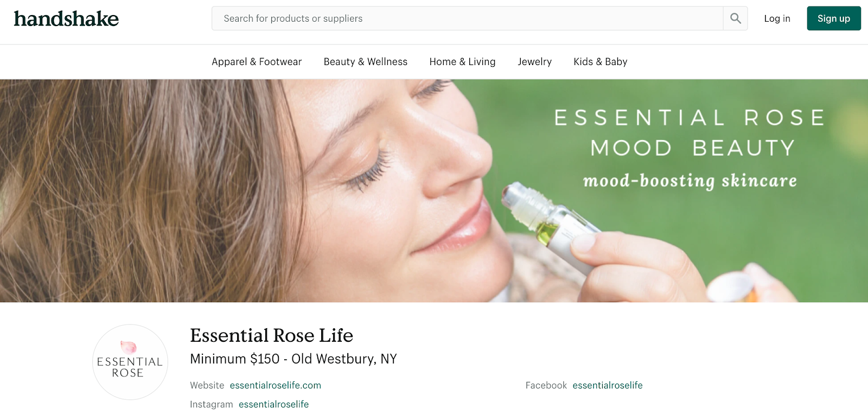Go to the Home & Living category
The height and width of the screenshot is (415, 868).
462,62
